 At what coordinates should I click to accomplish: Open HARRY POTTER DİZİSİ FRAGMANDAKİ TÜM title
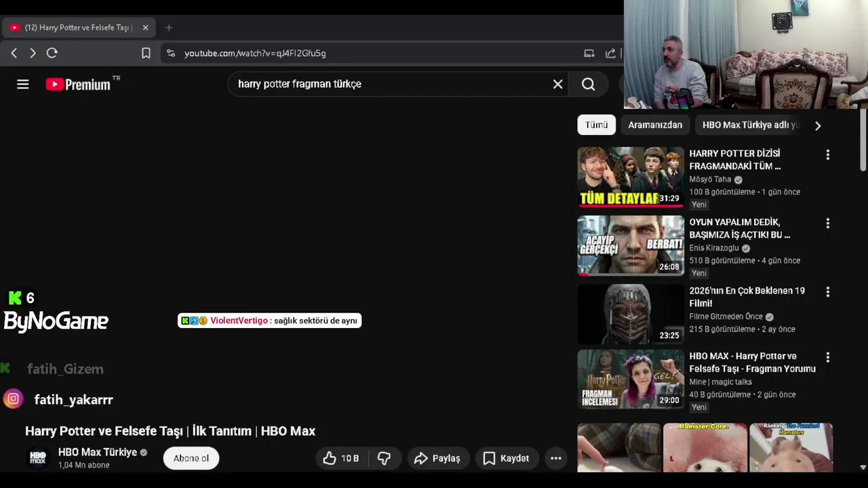click(x=735, y=160)
